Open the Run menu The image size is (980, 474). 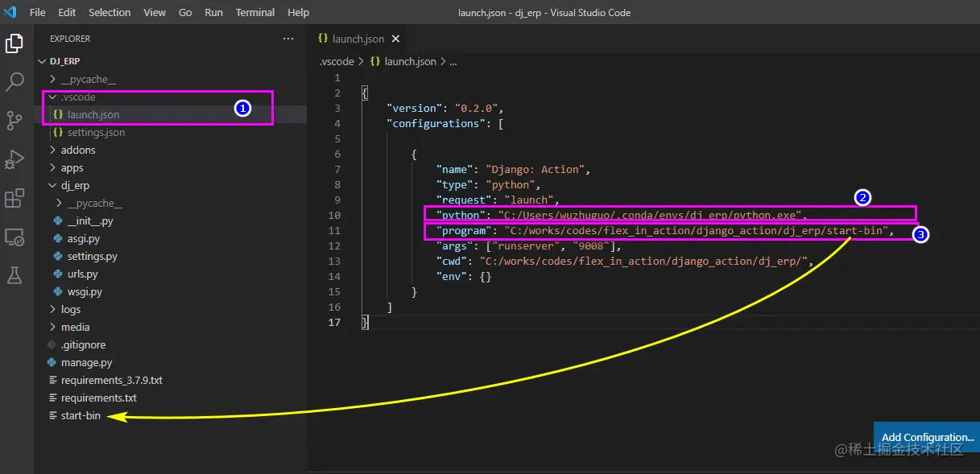tap(214, 12)
